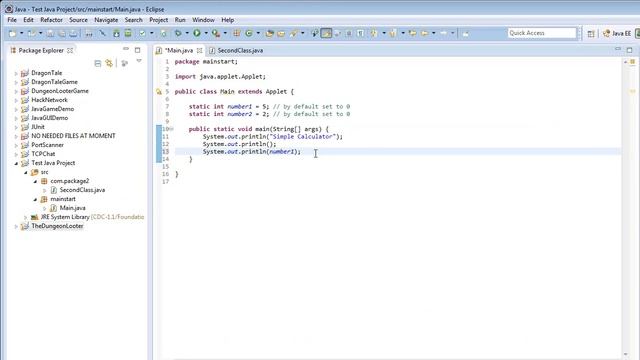This screenshot has width=640, height=360.
Task: Click the Search flashlight toolbar icon
Action: pos(293,33)
